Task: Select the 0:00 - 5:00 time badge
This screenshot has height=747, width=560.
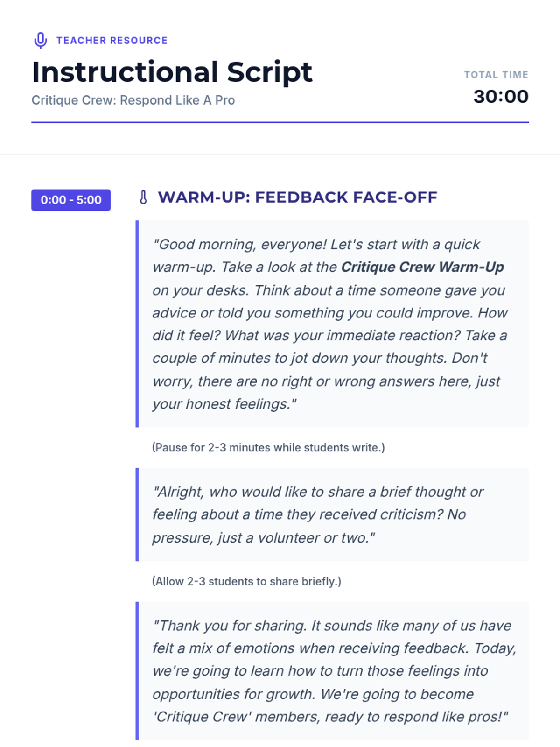Action: tap(71, 200)
